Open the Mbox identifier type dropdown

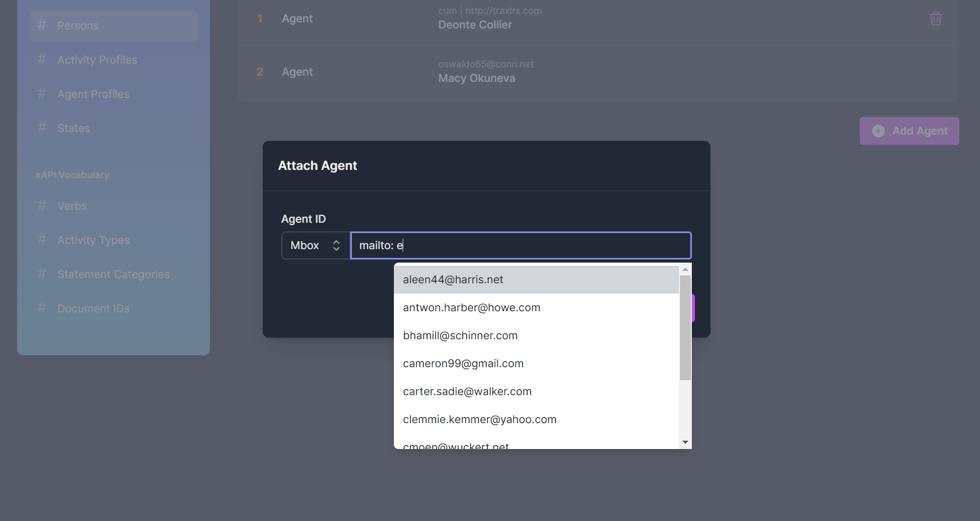pos(315,245)
